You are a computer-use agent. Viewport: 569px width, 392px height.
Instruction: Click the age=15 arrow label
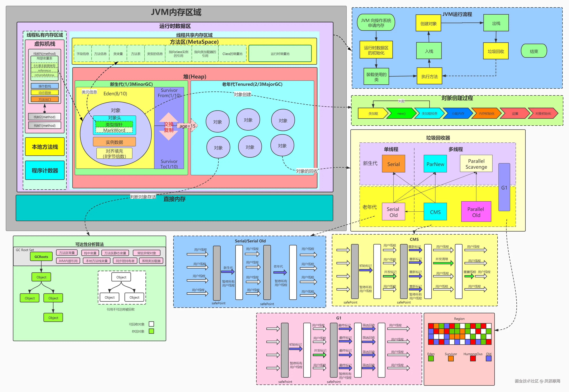pos(188,126)
